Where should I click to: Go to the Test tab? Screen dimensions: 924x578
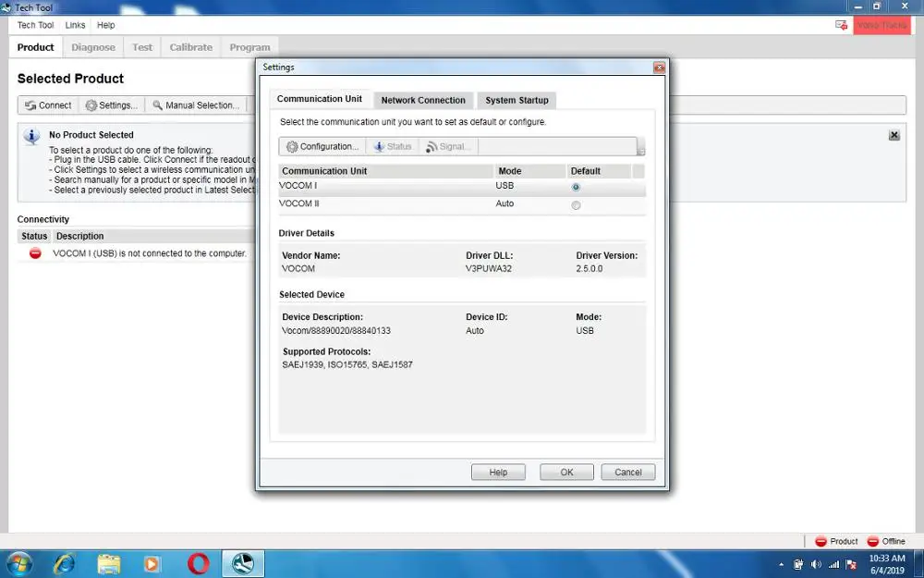[142, 47]
